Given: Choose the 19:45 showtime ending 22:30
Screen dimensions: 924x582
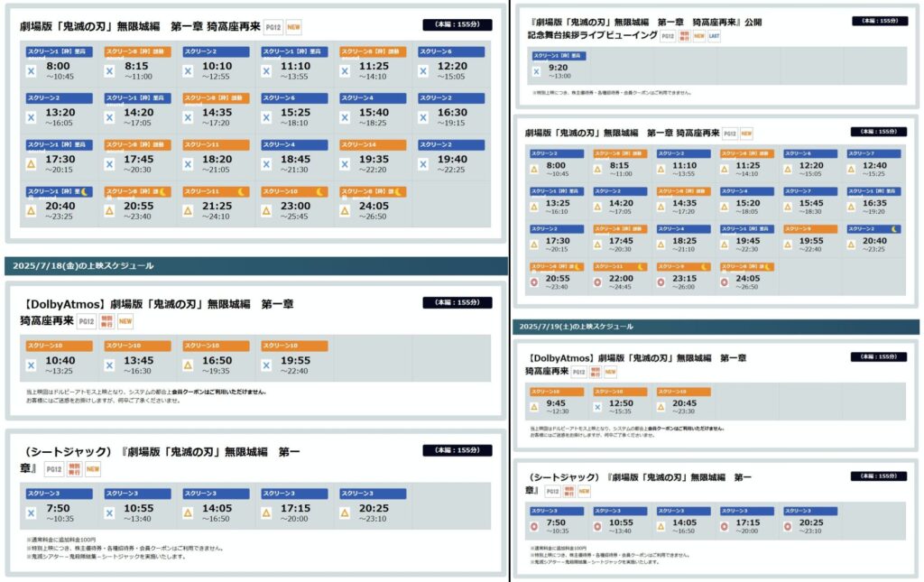Looking at the screenshot, I should 746,239.
